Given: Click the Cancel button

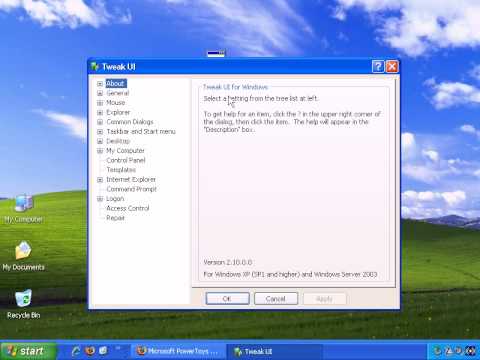Looking at the screenshot, I should tap(276, 298).
